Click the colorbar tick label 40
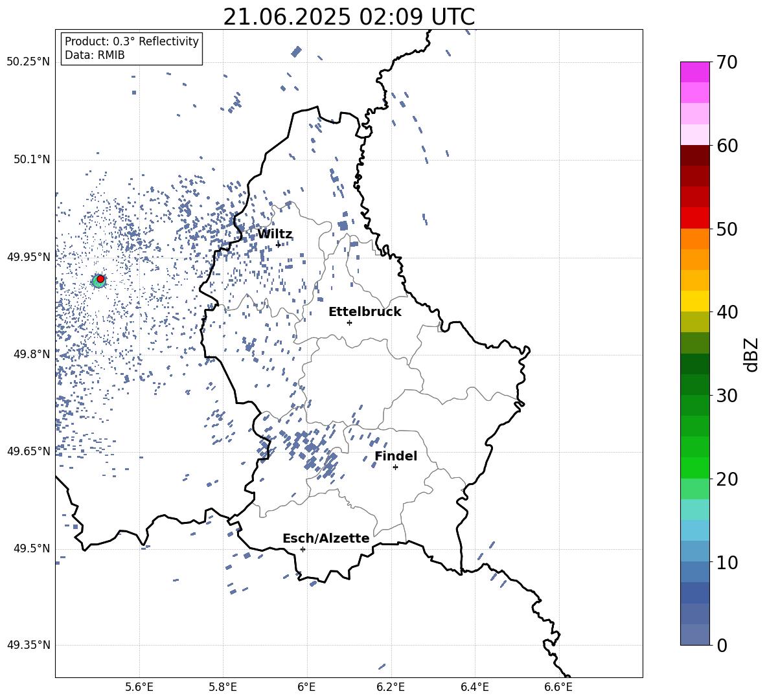 (x=727, y=312)
